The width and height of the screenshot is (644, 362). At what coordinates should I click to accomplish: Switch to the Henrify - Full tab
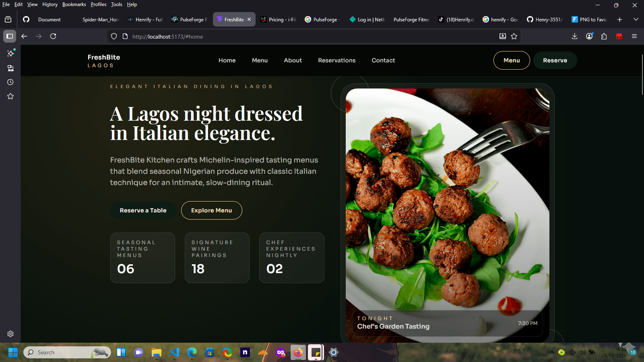pos(145,19)
